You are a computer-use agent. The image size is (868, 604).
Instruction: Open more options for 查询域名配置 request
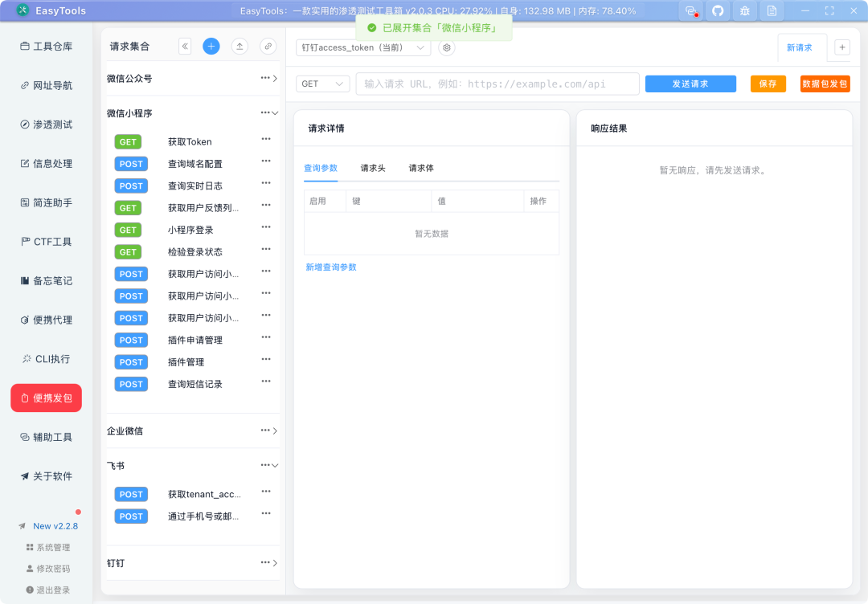click(266, 161)
